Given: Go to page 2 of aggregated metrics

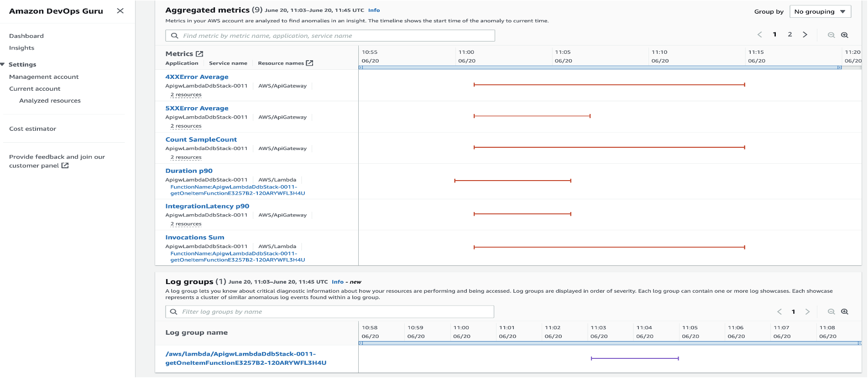Looking at the screenshot, I should point(790,35).
